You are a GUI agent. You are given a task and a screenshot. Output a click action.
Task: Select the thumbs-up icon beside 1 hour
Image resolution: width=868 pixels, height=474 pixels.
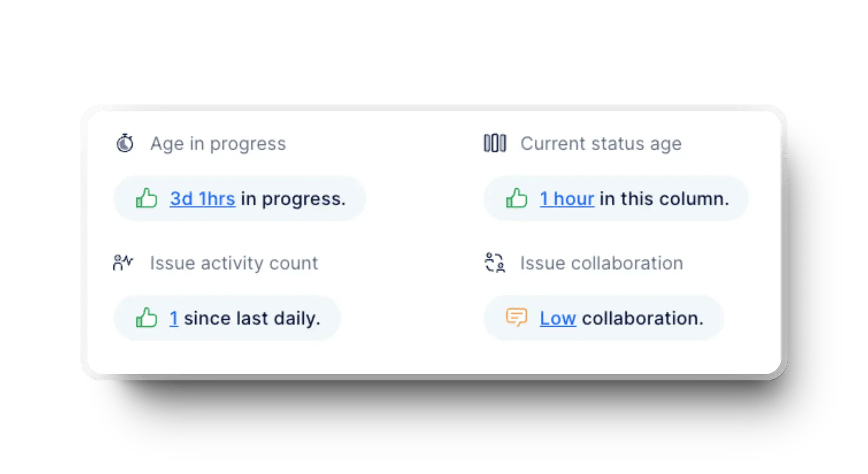(x=516, y=199)
